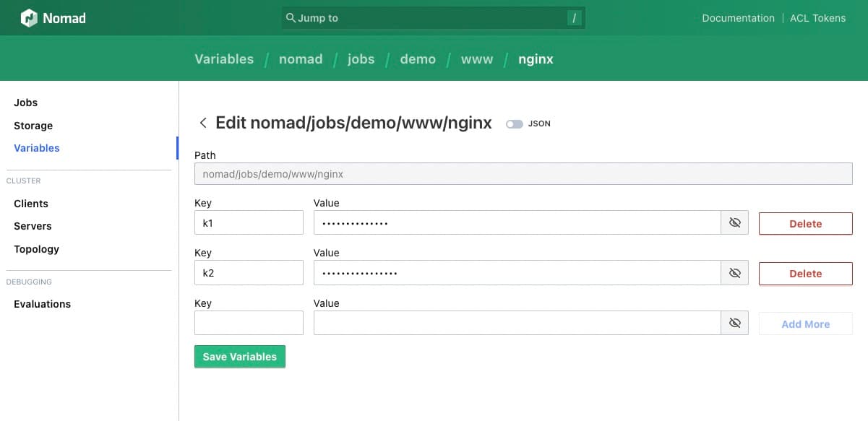Toggle visibility of the empty value row

click(734, 324)
